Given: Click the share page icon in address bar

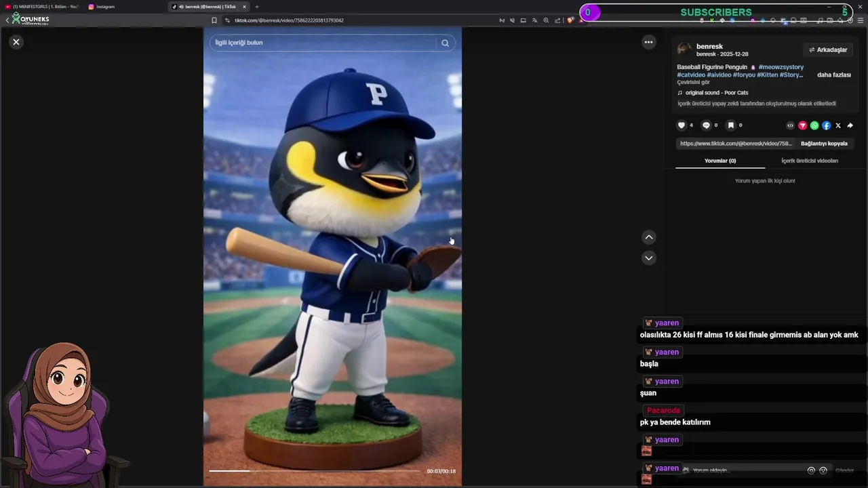Looking at the screenshot, I should coord(557,20).
